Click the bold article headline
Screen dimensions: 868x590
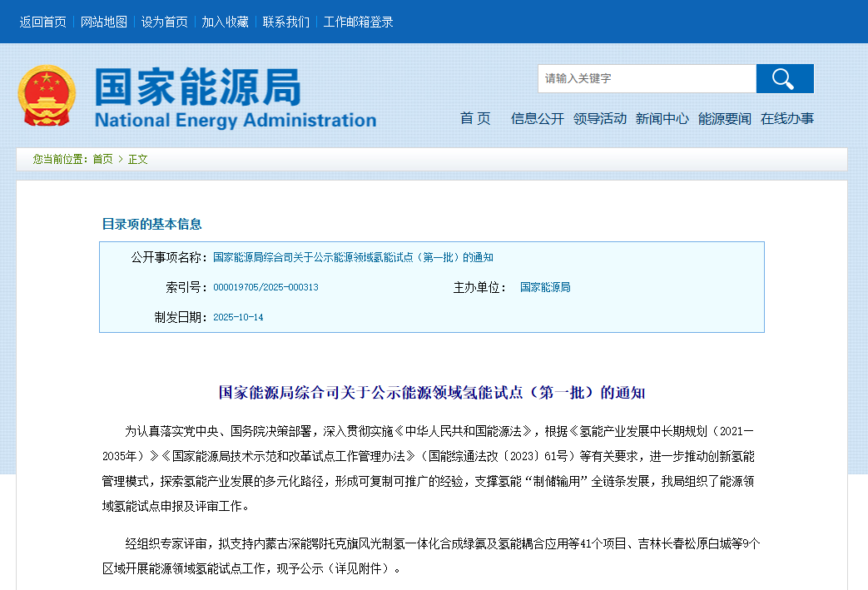[432, 393]
